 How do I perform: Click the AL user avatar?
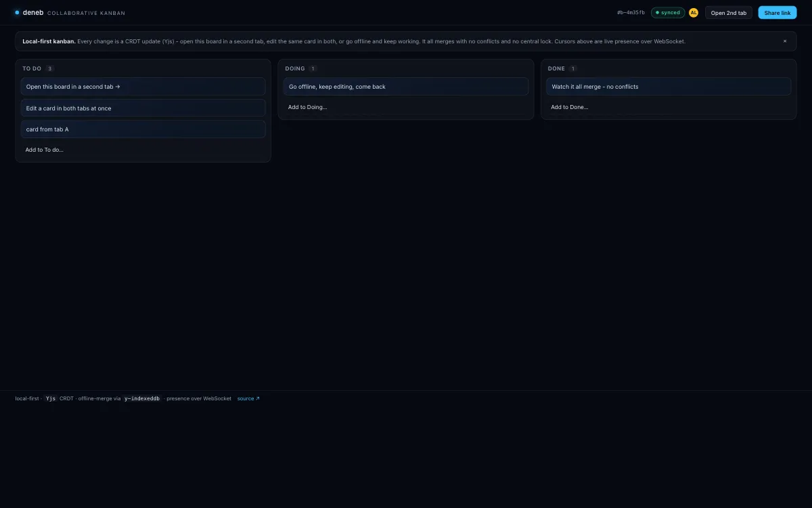coord(694,12)
